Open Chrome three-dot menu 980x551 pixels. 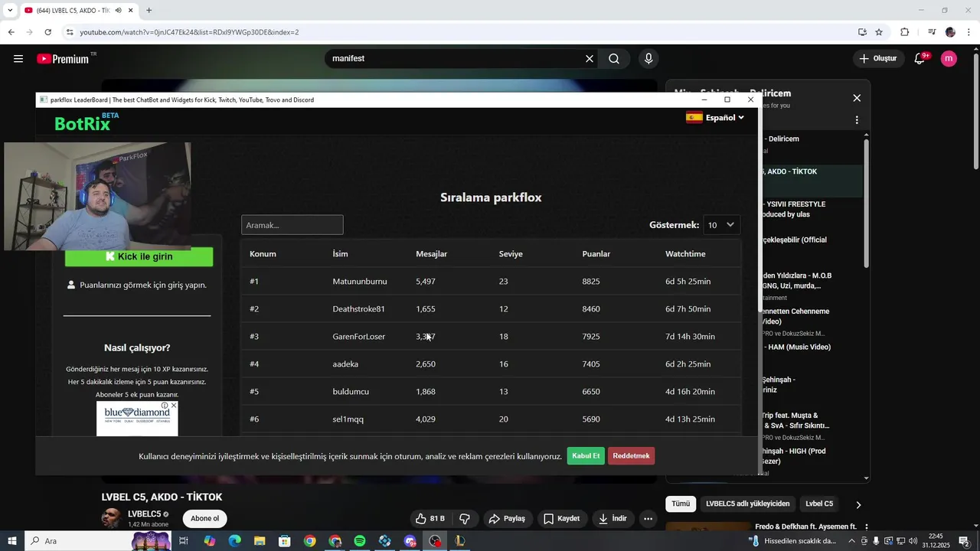point(969,32)
